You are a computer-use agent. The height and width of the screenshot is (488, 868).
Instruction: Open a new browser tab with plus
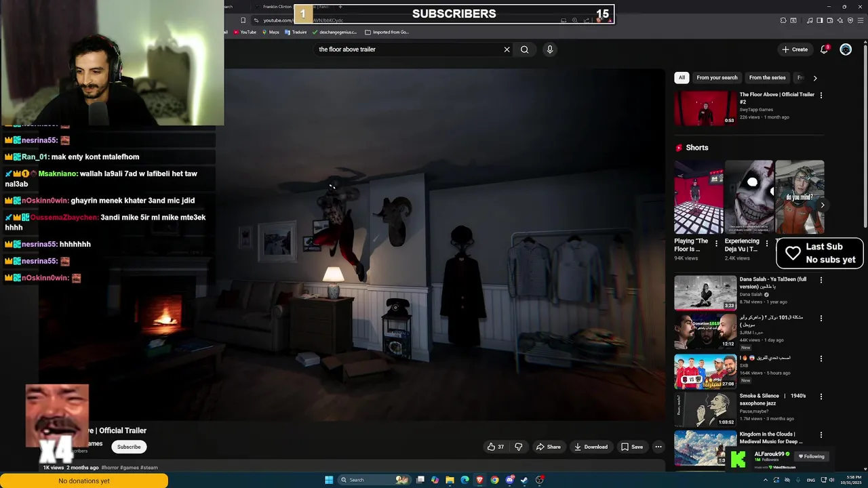point(340,7)
